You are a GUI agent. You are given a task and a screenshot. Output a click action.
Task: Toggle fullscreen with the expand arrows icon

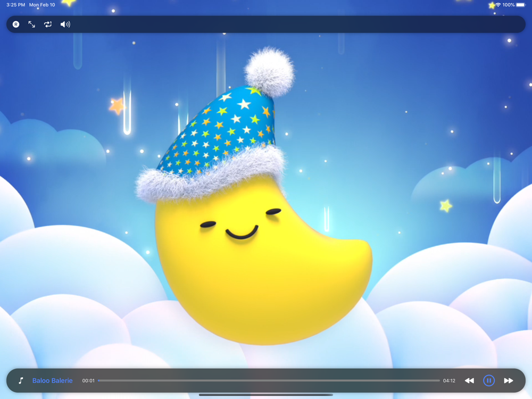point(31,24)
